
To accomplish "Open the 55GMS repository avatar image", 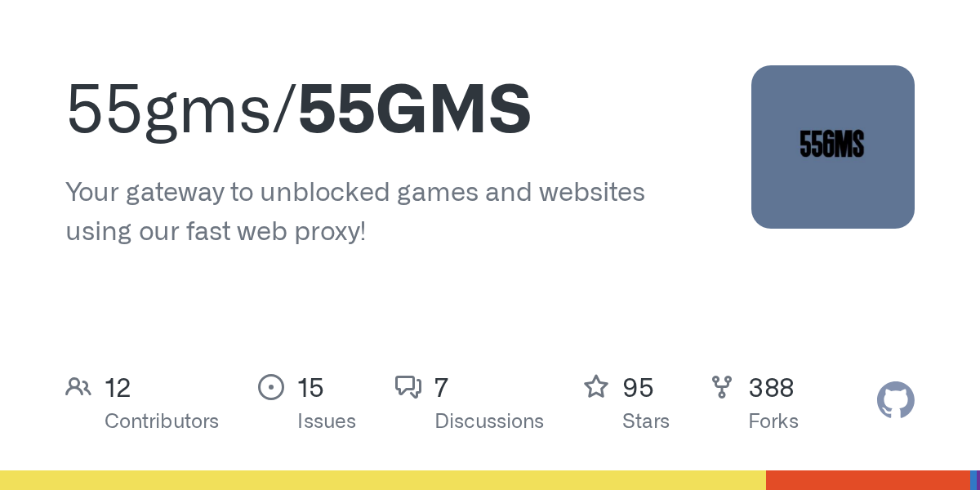I will click(833, 147).
